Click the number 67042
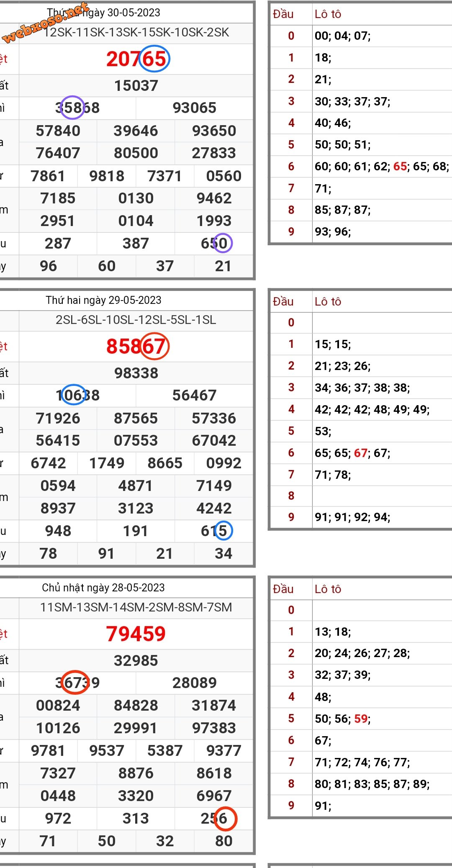452x868 pixels. pos(214,441)
